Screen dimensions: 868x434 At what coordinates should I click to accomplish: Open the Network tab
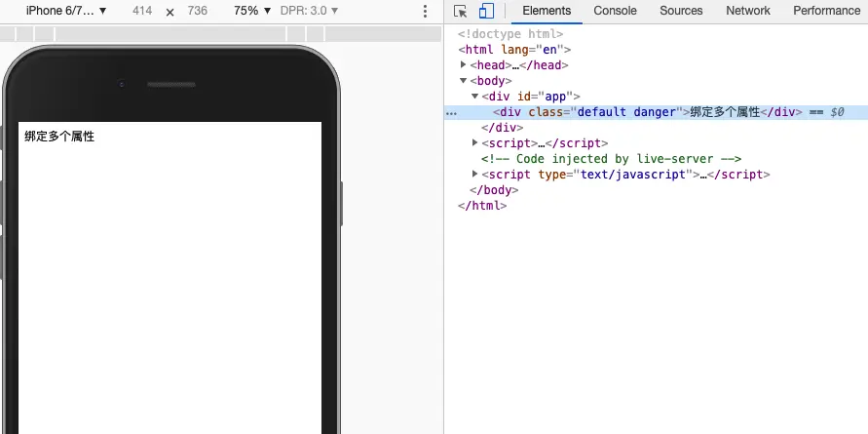click(748, 11)
